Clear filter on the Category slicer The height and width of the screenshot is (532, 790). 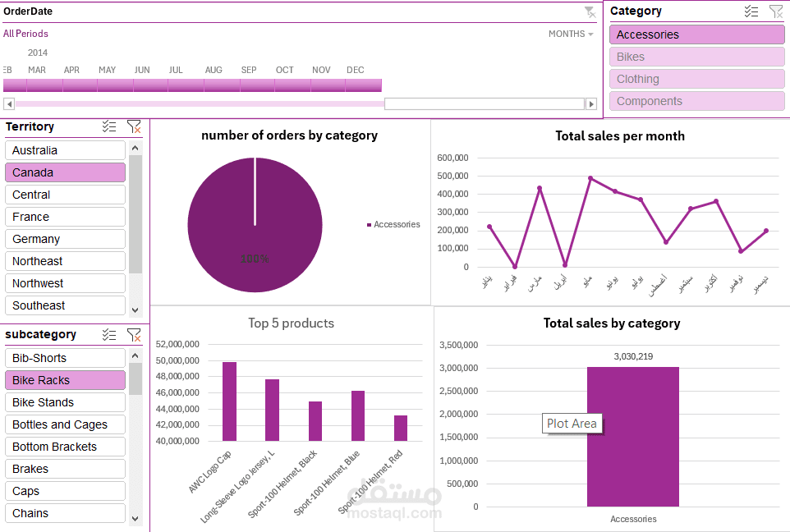point(776,11)
